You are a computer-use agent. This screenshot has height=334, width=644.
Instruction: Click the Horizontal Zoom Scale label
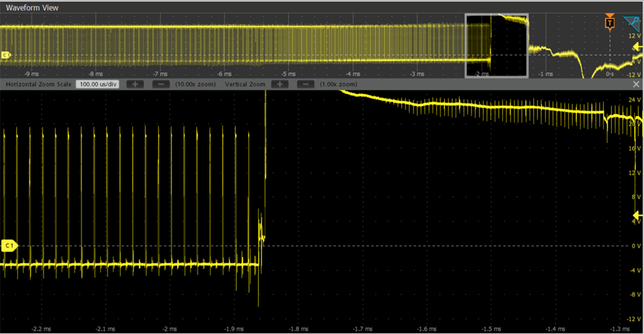(x=38, y=84)
